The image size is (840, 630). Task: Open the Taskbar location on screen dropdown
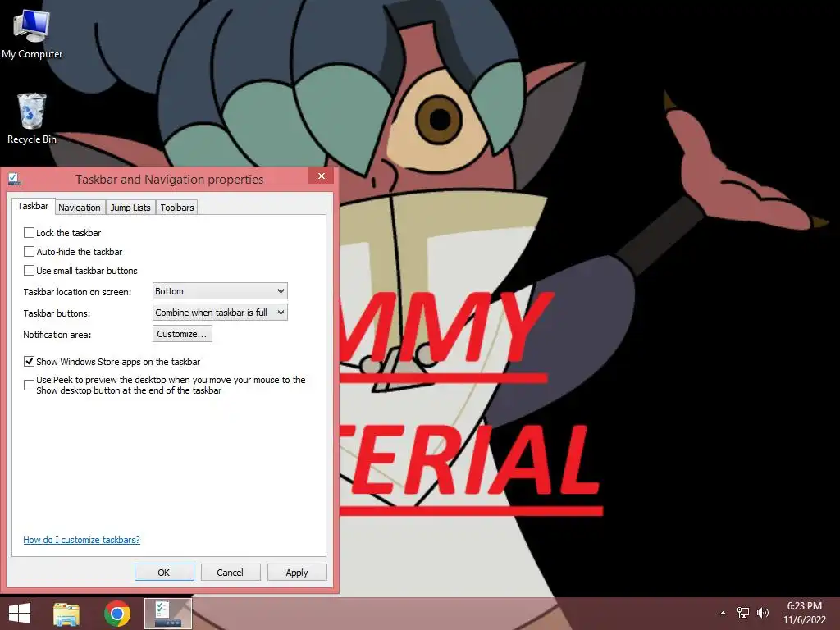(220, 291)
